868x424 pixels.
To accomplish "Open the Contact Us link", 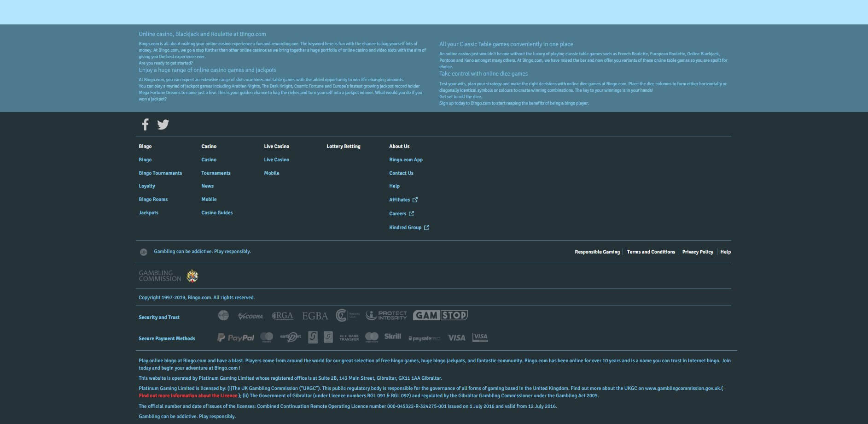I will pos(401,173).
